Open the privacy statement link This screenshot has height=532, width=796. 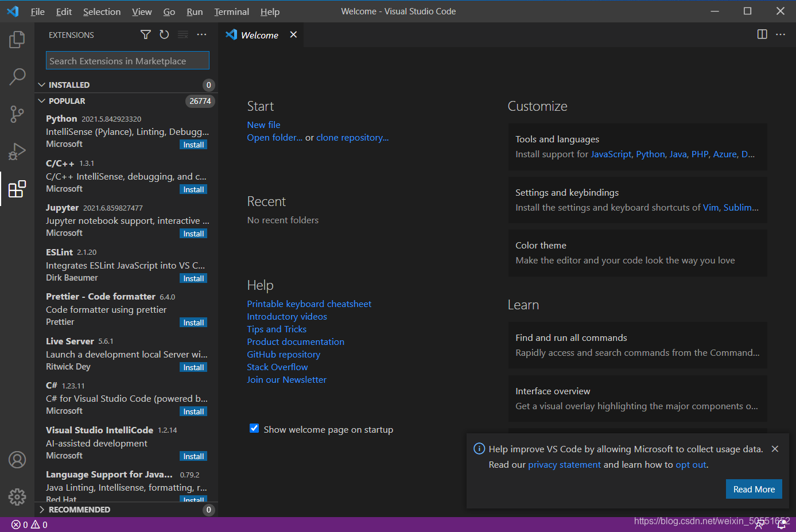[564, 464]
